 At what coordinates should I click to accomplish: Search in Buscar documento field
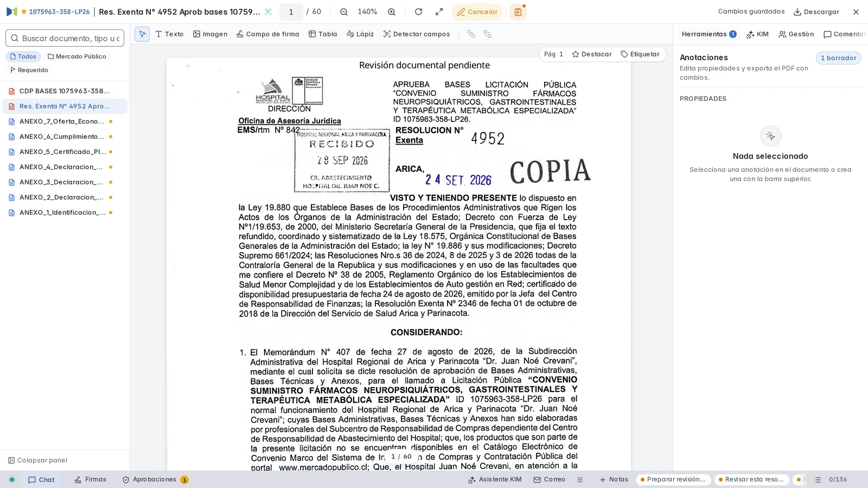(x=65, y=38)
